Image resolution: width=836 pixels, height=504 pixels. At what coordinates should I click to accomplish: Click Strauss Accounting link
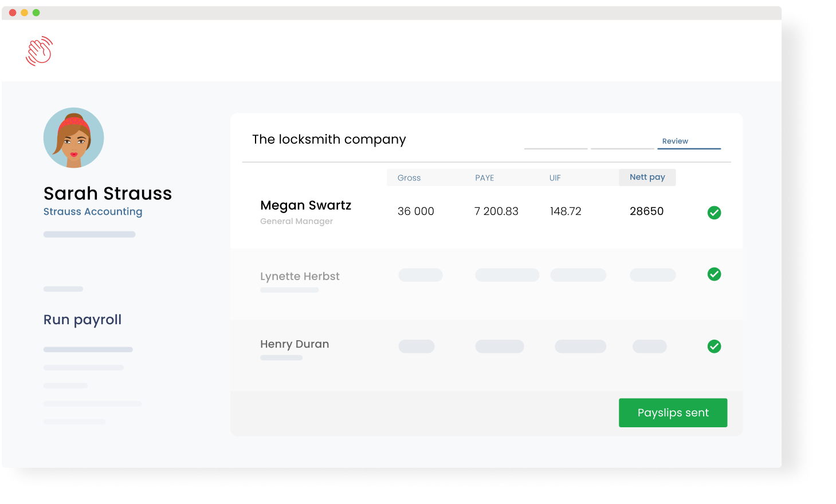pos(93,211)
